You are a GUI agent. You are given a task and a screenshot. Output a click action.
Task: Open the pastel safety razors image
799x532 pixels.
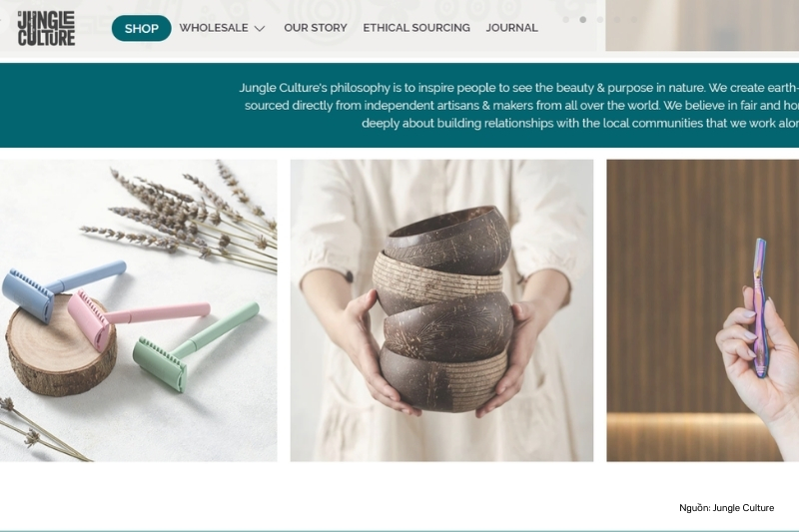(139, 310)
